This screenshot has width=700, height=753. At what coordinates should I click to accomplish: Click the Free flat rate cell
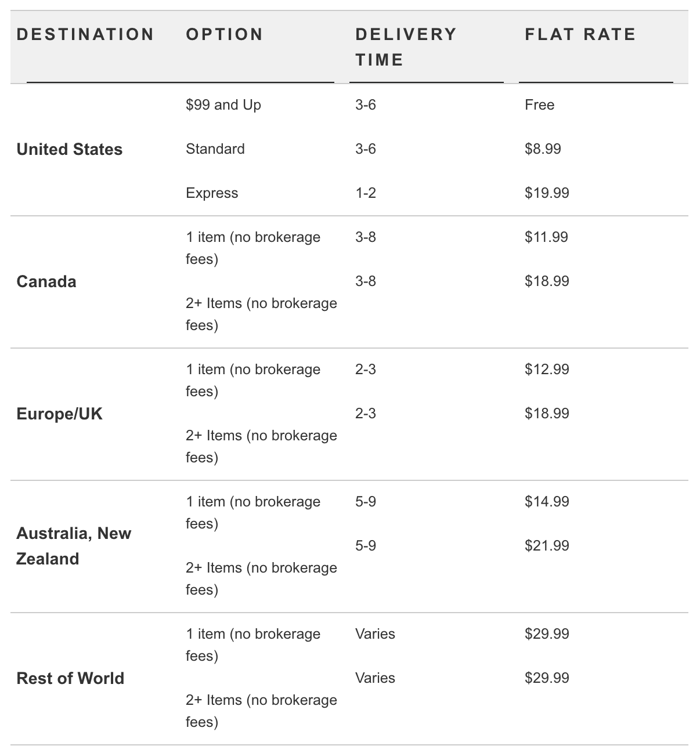(x=539, y=105)
